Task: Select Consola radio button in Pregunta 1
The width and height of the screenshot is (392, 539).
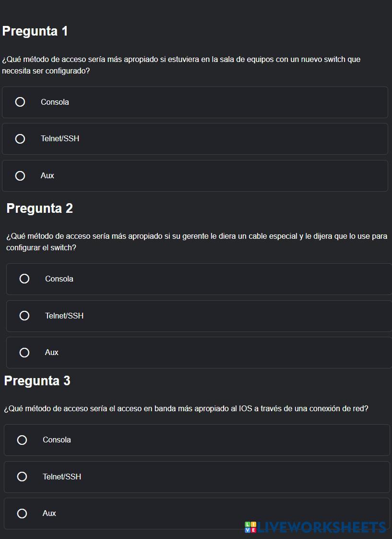Action: pyautogui.click(x=20, y=102)
